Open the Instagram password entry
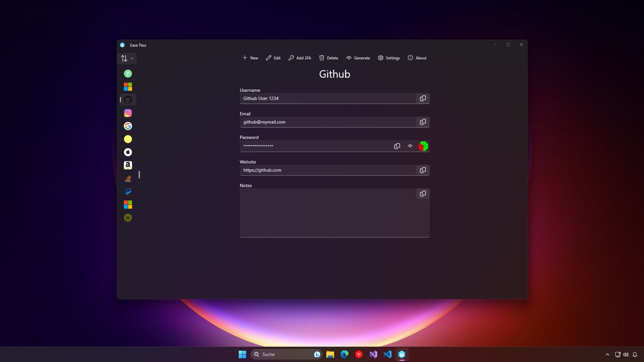The image size is (644, 362). 128,113
